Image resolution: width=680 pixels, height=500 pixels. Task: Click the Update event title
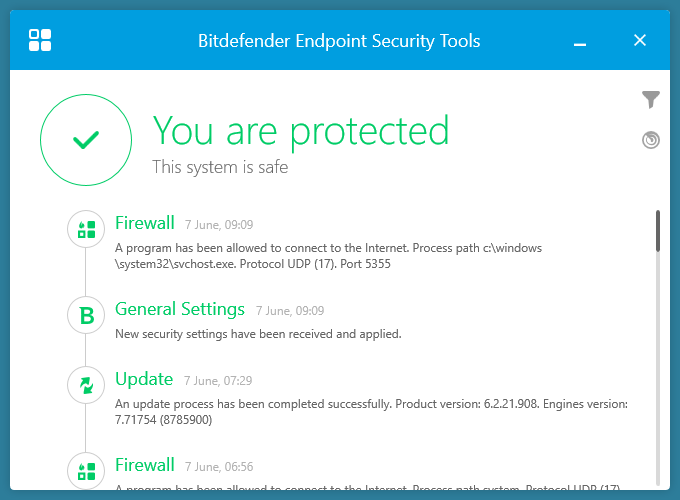tap(144, 379)
